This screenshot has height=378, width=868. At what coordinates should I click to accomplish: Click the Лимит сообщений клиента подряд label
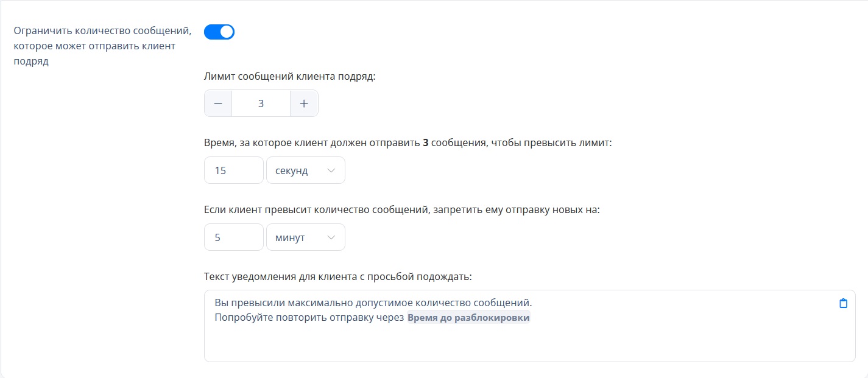(290, 77)
